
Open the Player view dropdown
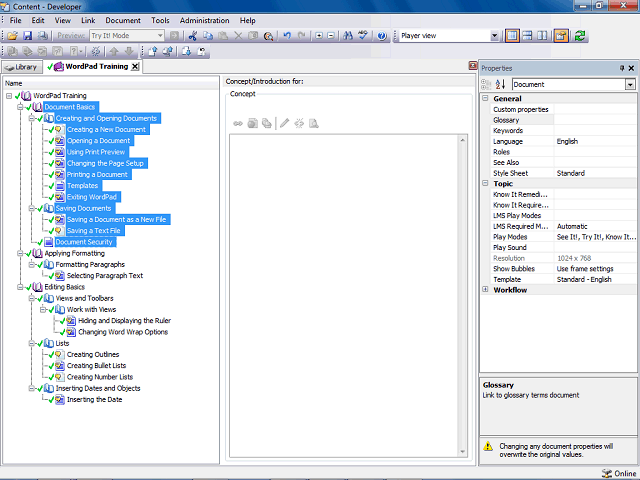click(x=494, y=36)
